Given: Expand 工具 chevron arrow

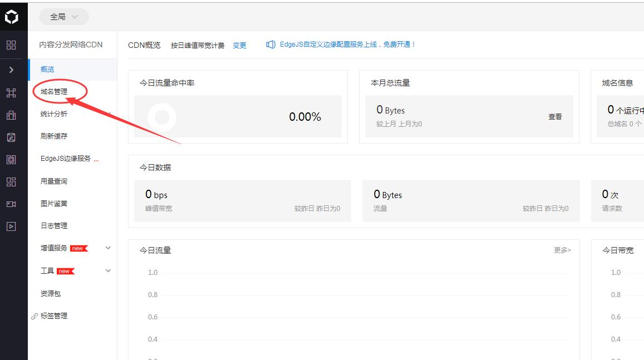Looking at the screenshot, I should pyautogui.click(x=108, y=270).
